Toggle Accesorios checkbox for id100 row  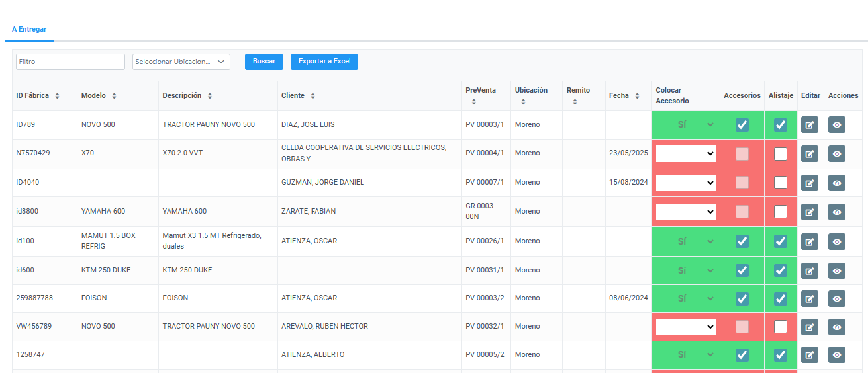click(742, 241)
